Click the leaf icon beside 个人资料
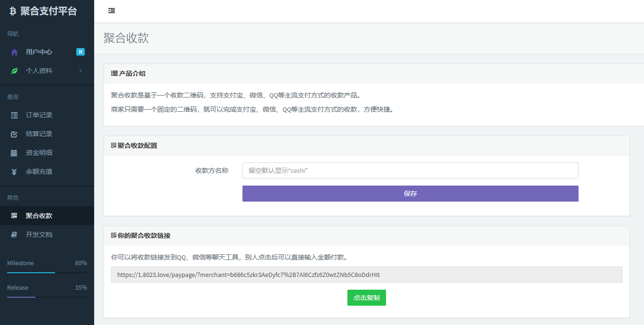This screenshot has width=644, height=325. pyautogui.click(x=14, y=71)
